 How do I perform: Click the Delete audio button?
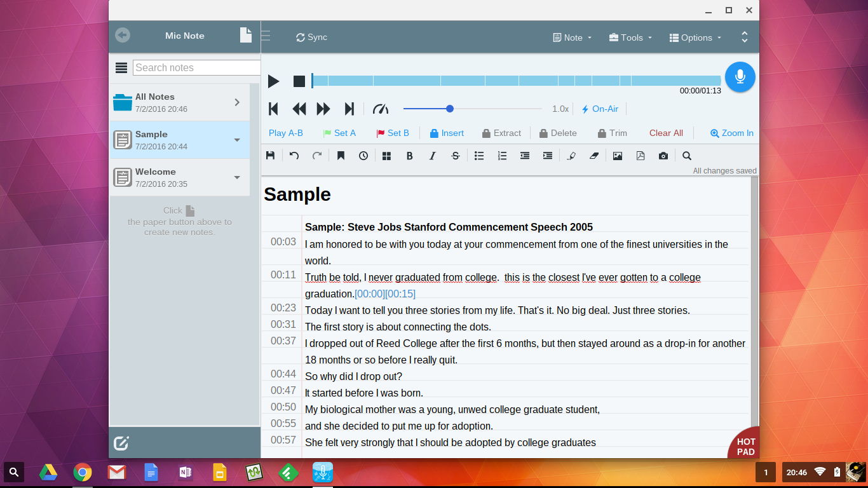(x=558, y=133)
